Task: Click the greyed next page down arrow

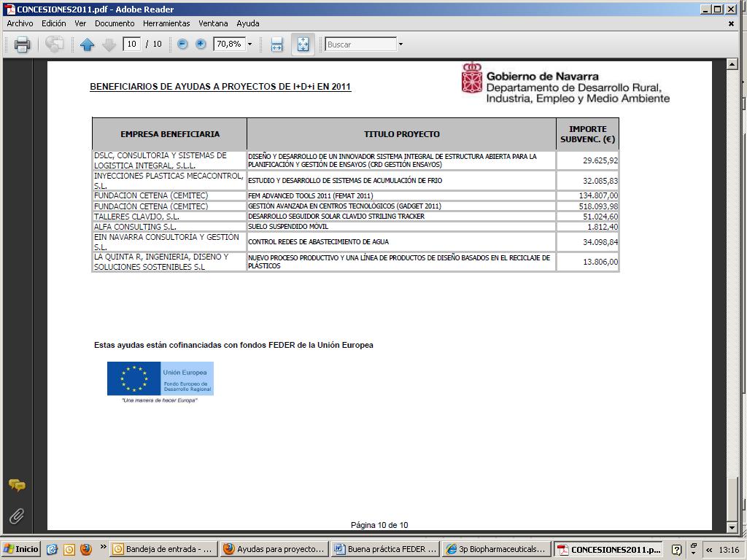Action: coord(109,44)
